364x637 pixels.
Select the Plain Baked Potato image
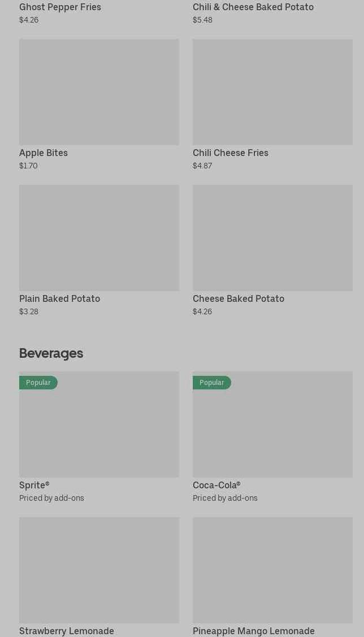[x=99, y=237]
